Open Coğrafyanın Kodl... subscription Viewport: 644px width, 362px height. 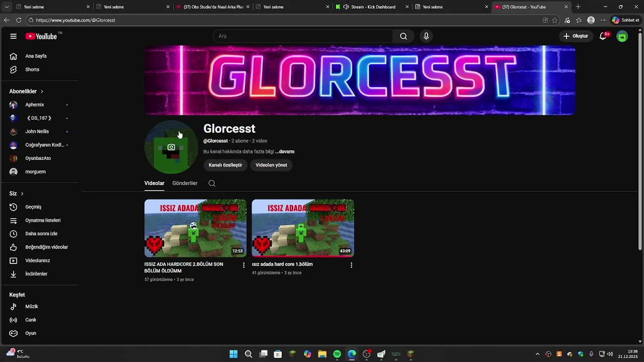[x=39, y=145]
